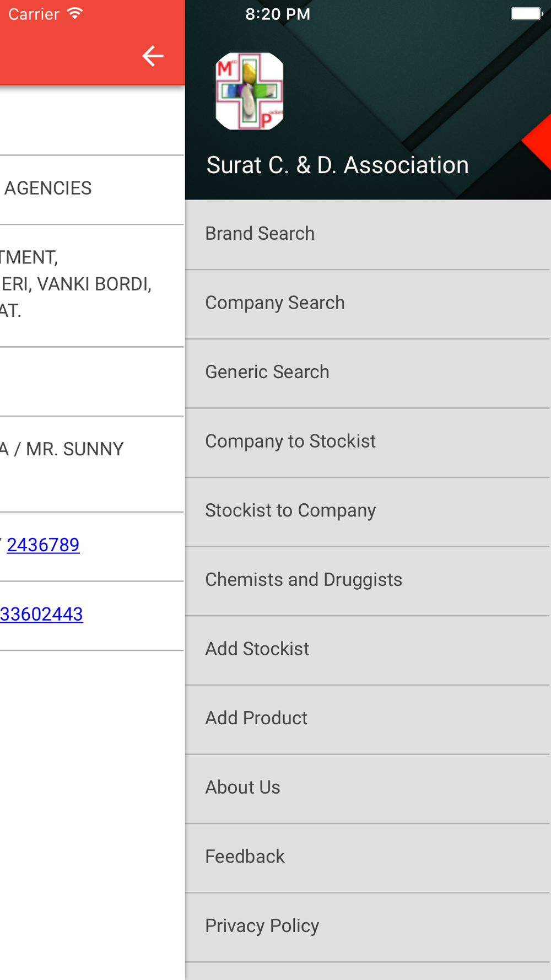
Task: Call number ending 33602443 link
Action: pos(41,614)
